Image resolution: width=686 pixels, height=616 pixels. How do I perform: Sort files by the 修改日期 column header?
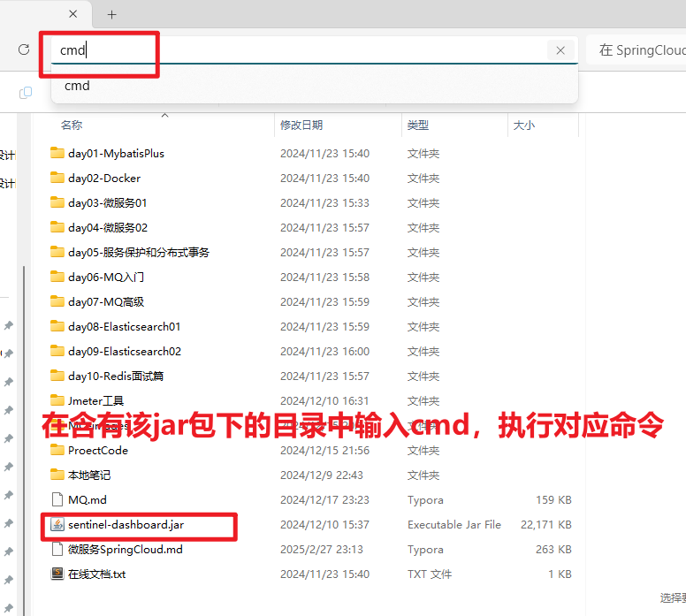[301, 125]
